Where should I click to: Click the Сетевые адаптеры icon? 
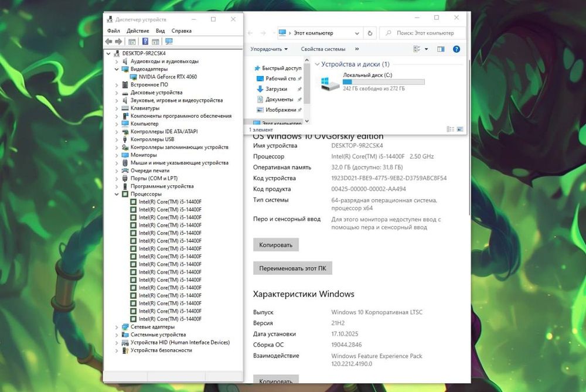click(x=125, y=326)
